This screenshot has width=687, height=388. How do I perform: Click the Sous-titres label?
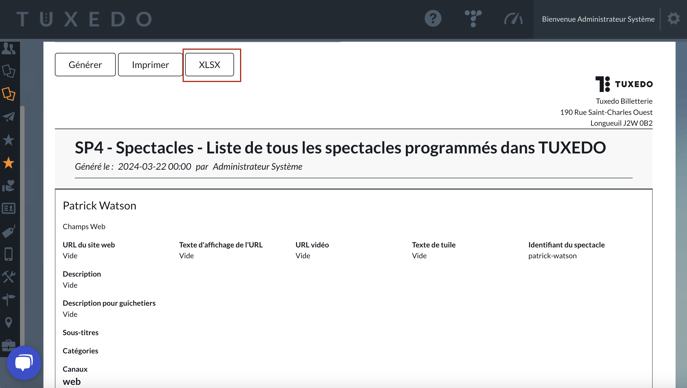pyautogui.click(x=81, y=332)
